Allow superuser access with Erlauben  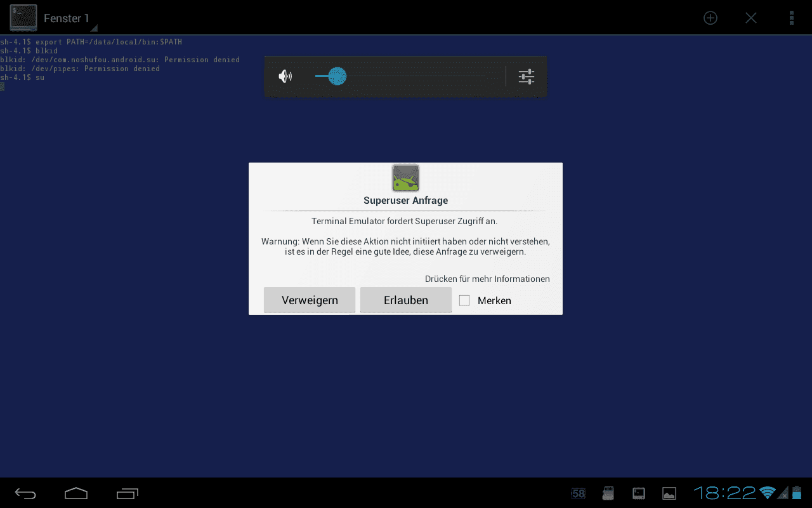point(406,300)
